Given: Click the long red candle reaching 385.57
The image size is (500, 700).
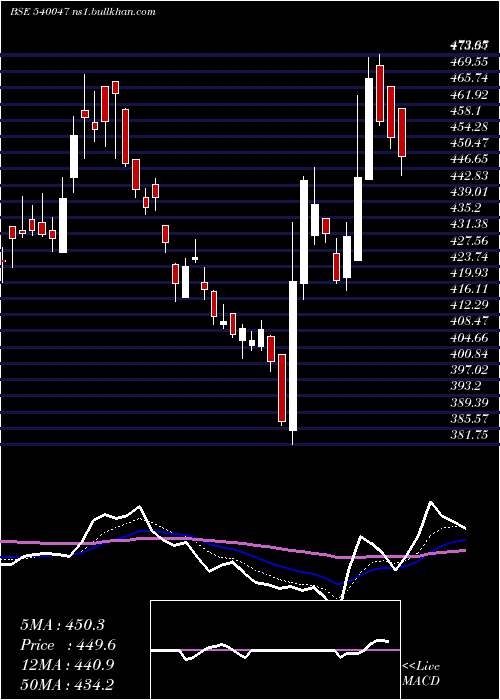Looking at the screenshot, I should click(x=282, y=388).
